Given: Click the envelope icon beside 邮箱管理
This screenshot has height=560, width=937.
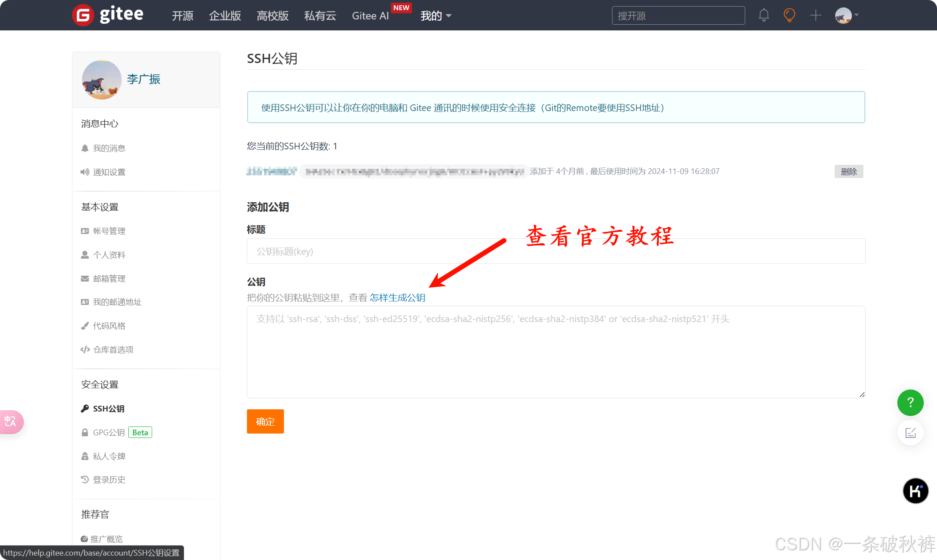Looking at the screenshot, I should [85, 278].
